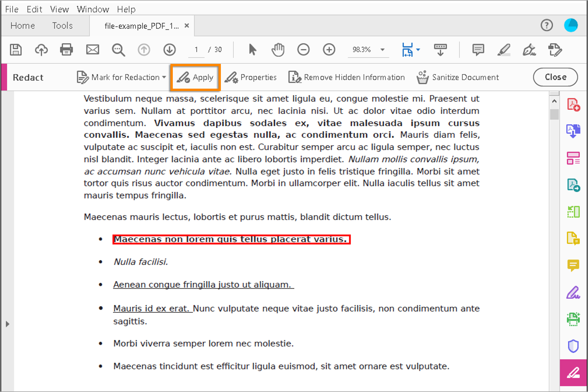The image size is (588, 392).
Task: Expand the Mark for Redaction dropdown
Action: point(164,77)
